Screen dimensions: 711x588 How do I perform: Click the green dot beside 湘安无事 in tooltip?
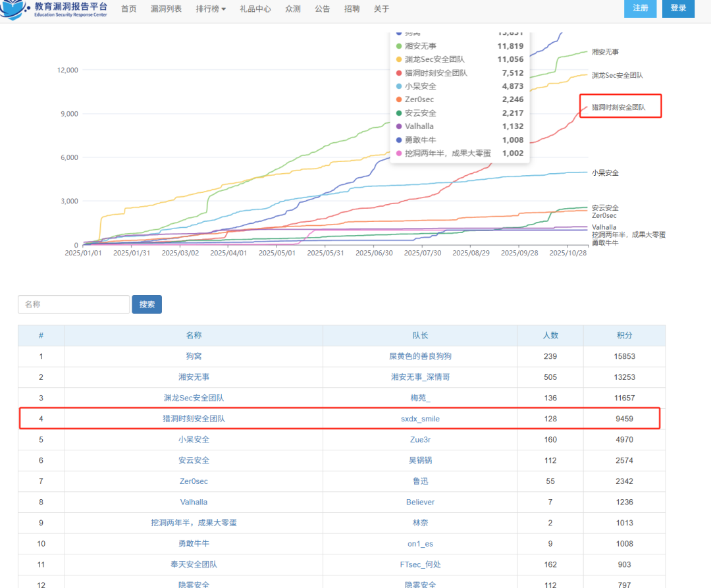coord(399,46)
